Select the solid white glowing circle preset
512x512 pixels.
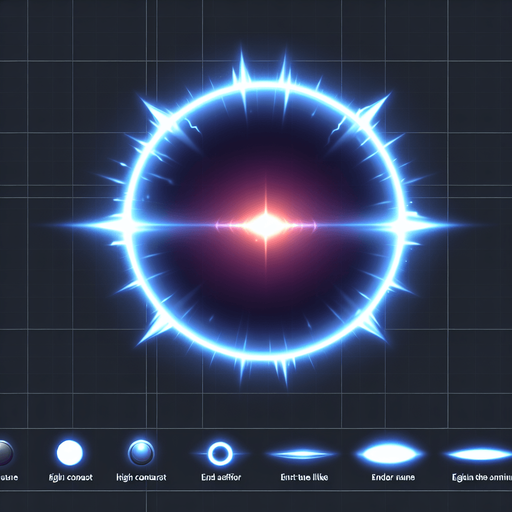[69, 453]
